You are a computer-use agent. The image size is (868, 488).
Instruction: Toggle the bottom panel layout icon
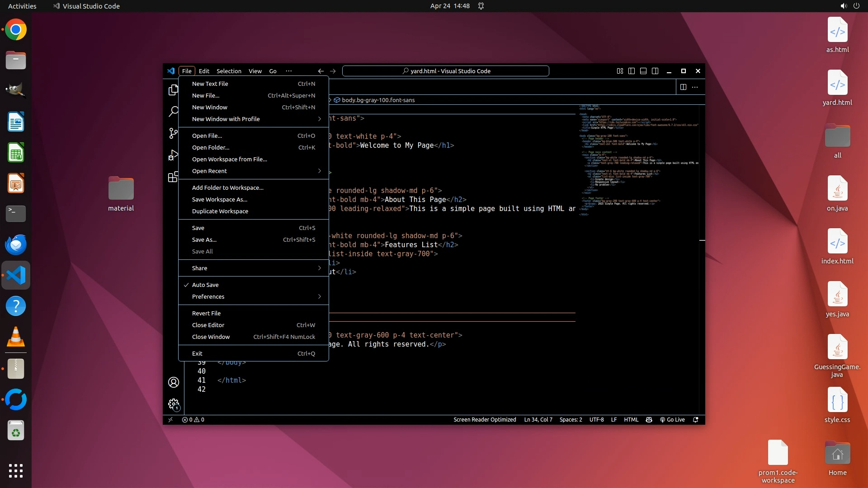click(643, 71)
